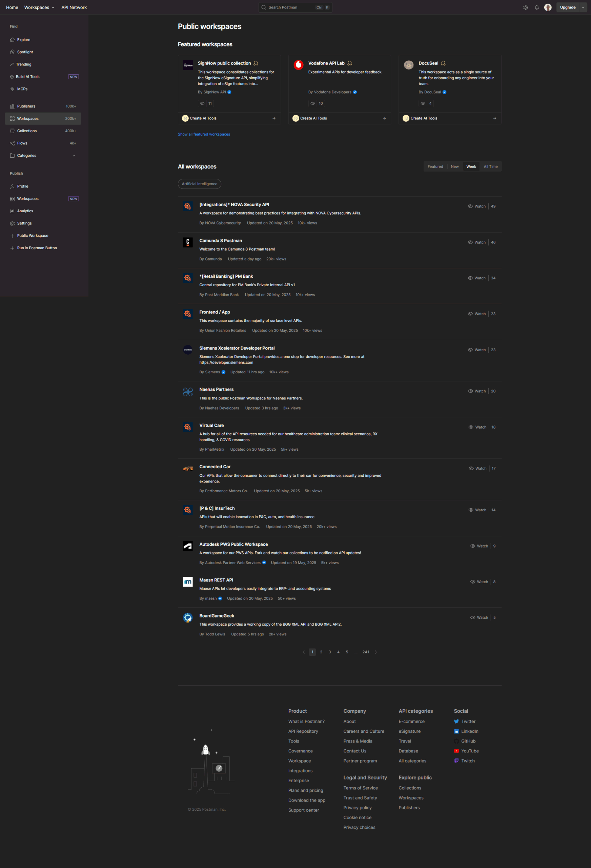Toggle Watch on NOVA Security API workspace
591x868 pixels.
tap(476, 206)
